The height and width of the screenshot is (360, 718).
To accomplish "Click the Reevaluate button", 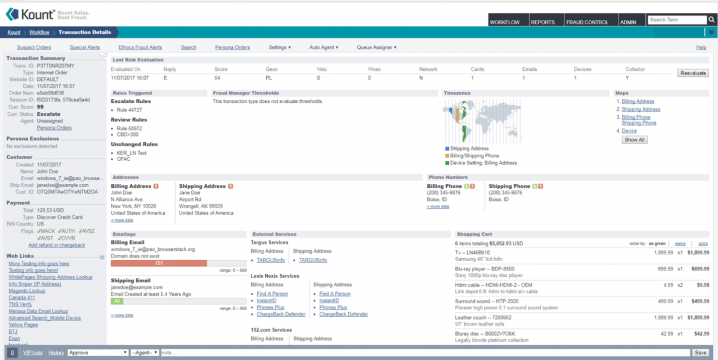I will [693, 73].
